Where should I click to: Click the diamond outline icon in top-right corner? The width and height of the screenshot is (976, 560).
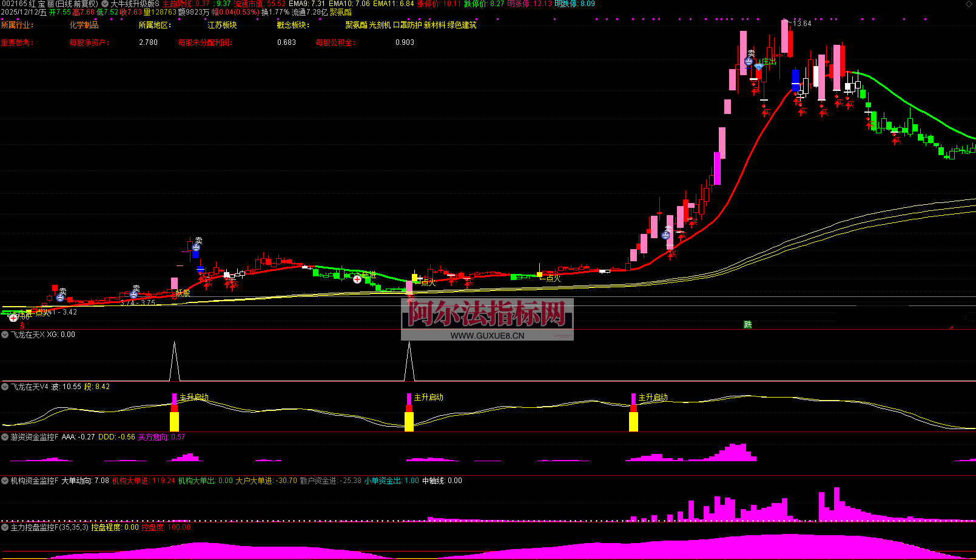(x=969, y=4)
